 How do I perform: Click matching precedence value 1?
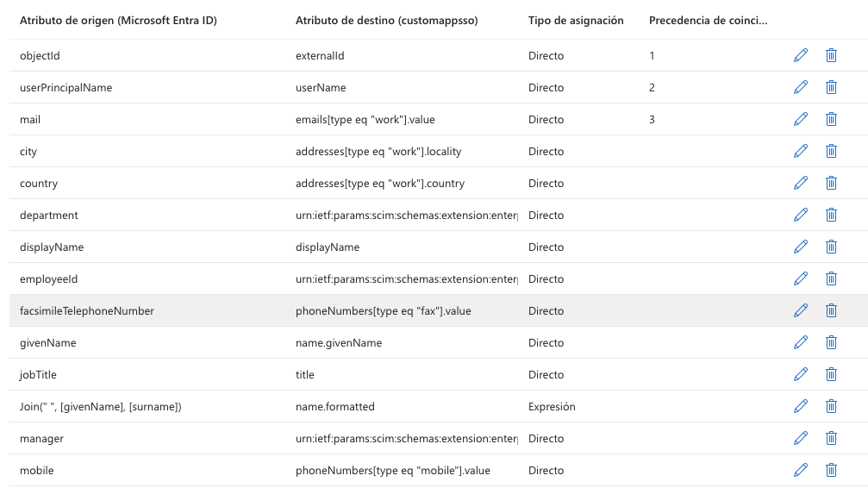(653, 56)
